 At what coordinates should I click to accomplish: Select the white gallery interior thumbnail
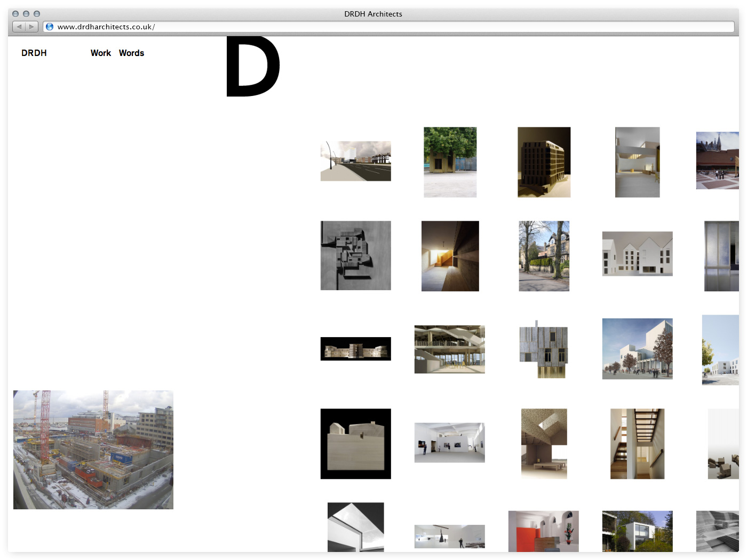tap(449, 443)
